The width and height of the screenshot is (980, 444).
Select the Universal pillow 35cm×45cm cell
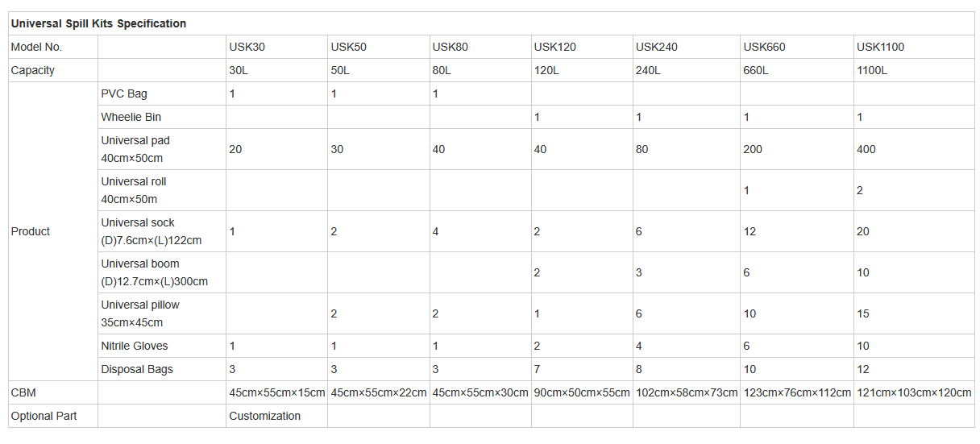(140, 313)
